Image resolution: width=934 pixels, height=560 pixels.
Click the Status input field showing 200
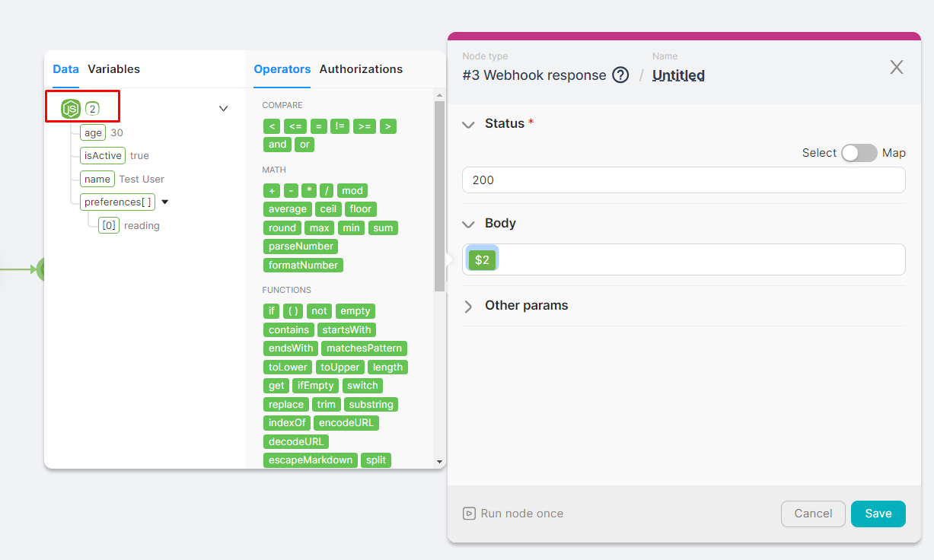[x=683, y=180]
